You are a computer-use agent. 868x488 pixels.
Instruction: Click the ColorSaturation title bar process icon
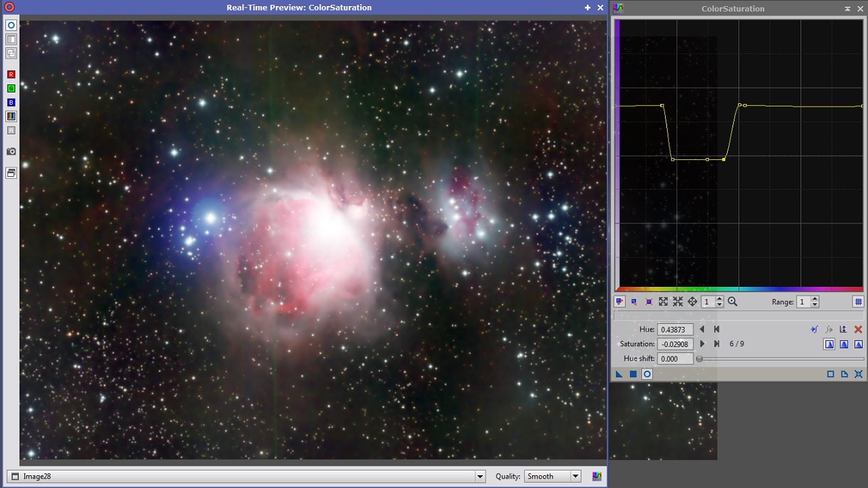618,8
